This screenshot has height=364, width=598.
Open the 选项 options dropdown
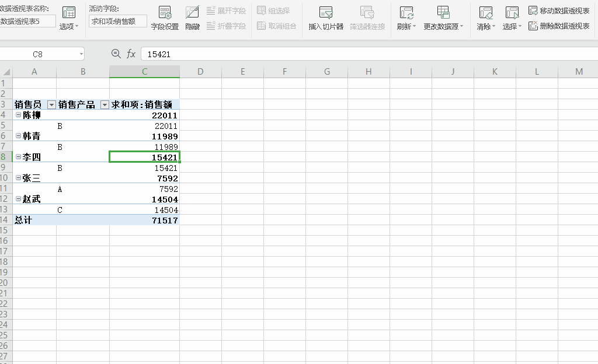[x=69, y=27]
